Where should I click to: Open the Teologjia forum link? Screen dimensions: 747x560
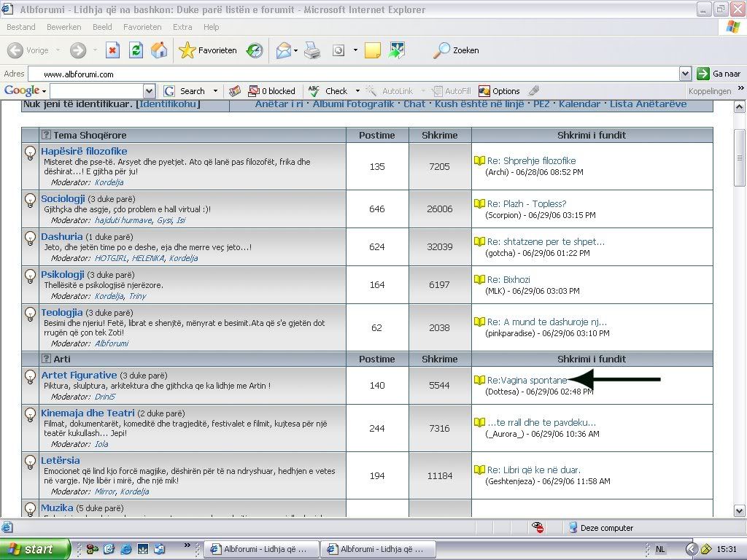coord(62,312)
